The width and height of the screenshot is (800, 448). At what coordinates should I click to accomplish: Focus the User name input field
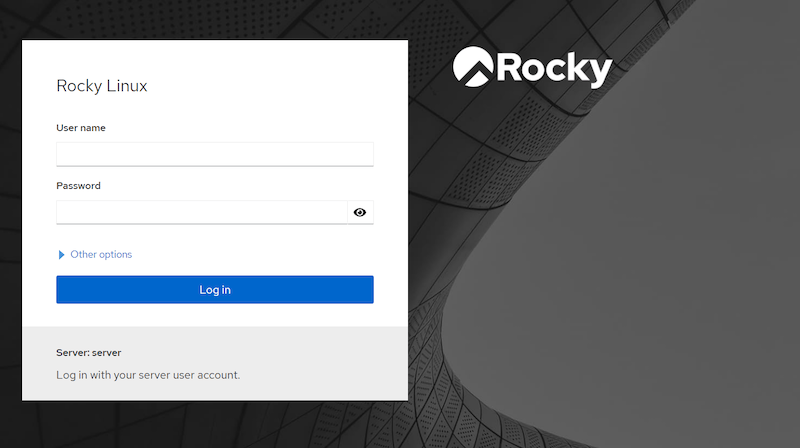click(215, 154)
